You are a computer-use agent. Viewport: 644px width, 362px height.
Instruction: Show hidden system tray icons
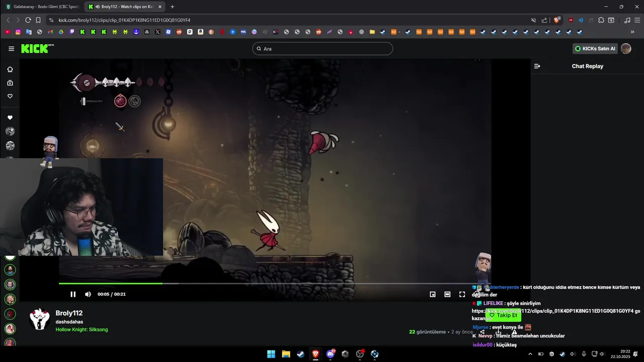(530, 354)
